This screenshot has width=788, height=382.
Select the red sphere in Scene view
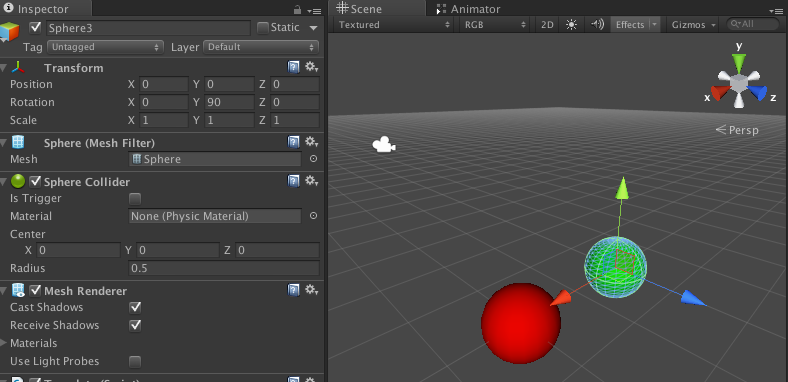[x=521, y=323]
